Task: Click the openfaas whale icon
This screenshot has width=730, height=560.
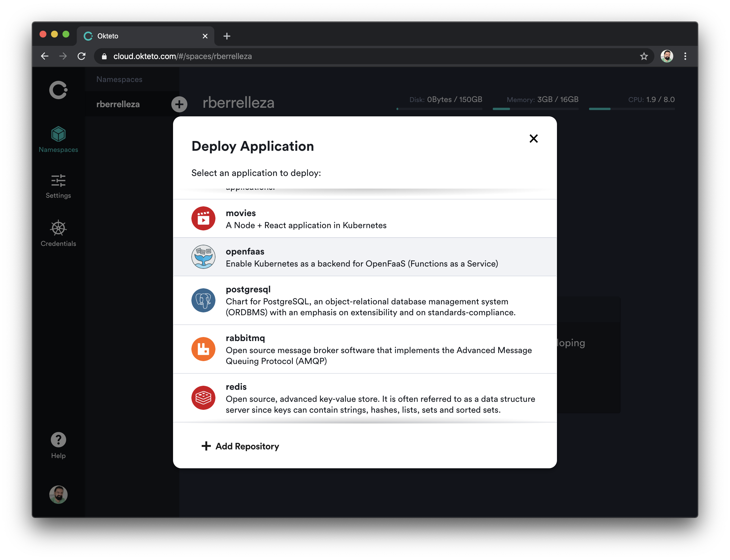Action: [x=203, y=257]
